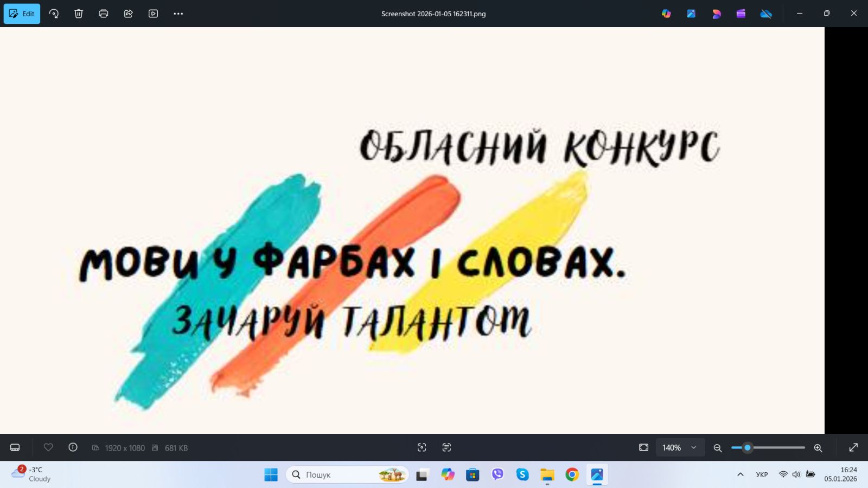Toggle fit to window zoom button
Screen dimensions: 868x488
(643, 447)
